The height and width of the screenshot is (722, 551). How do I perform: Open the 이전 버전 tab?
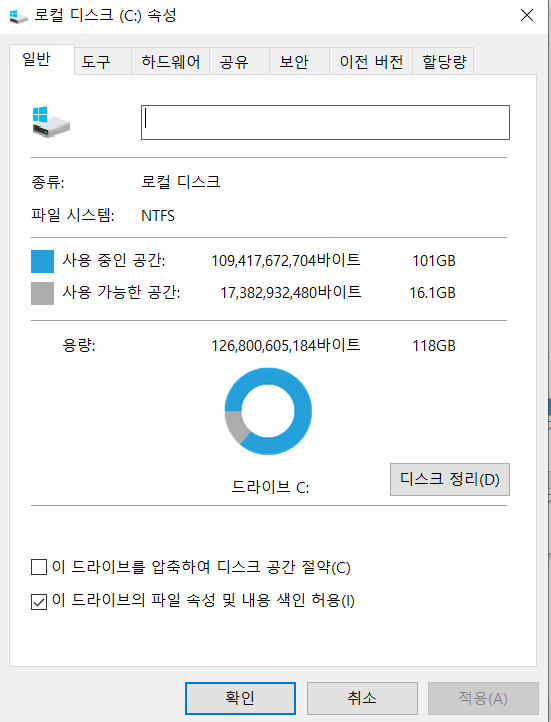tap(371, 61)
